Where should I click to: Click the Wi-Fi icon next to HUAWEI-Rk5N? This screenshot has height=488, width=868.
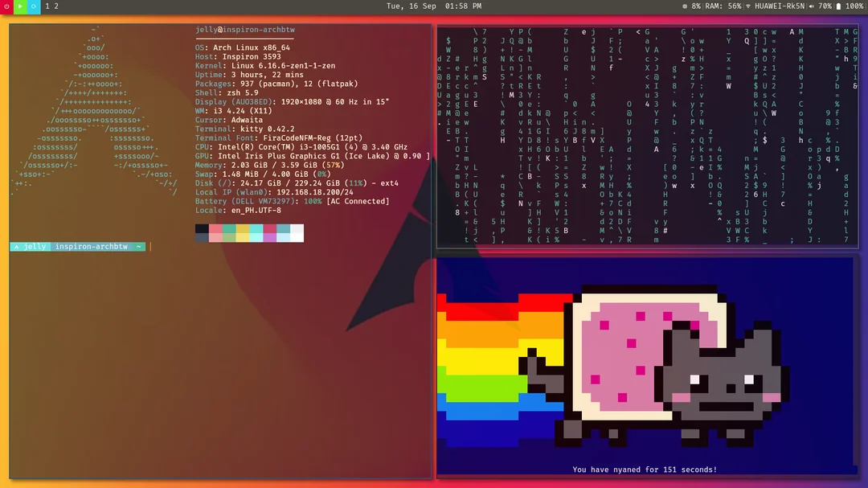pos(748,6)
